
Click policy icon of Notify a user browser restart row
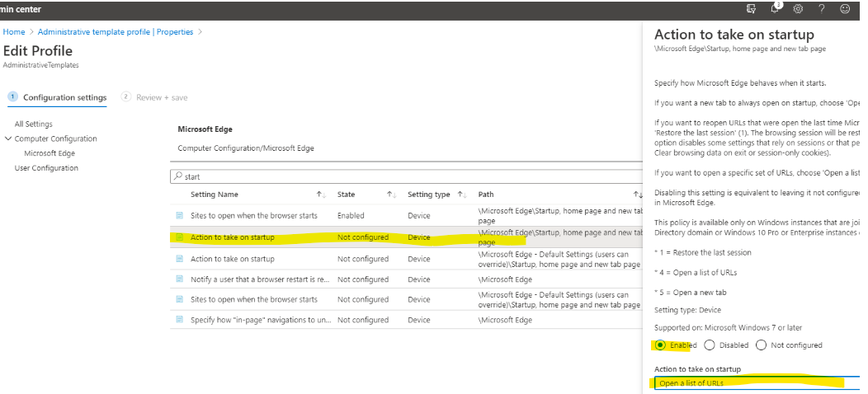[x=179, y=279]
